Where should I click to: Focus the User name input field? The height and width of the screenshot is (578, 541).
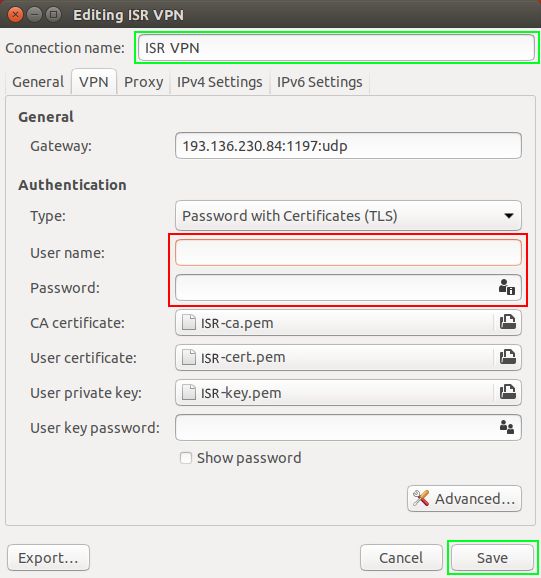(x=348, y=253)
